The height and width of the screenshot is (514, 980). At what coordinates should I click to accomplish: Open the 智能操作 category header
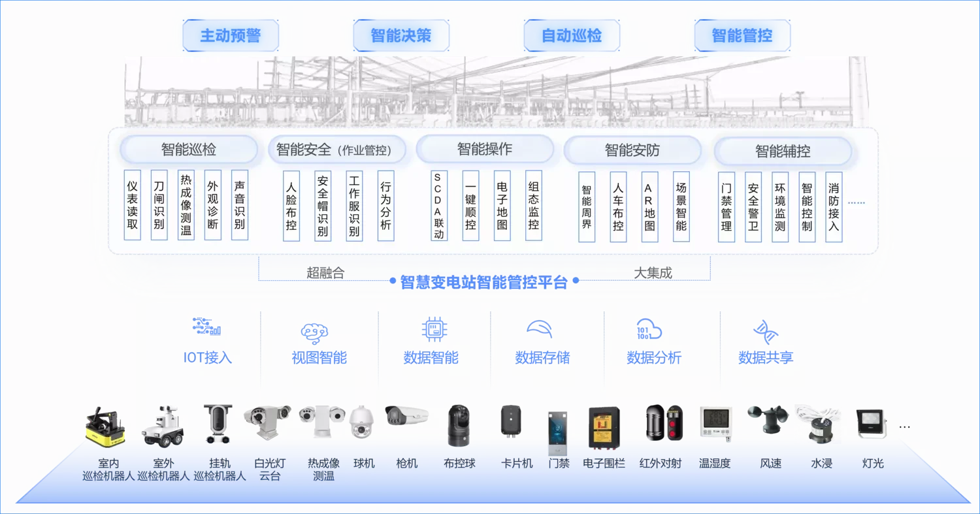(485, 150)
